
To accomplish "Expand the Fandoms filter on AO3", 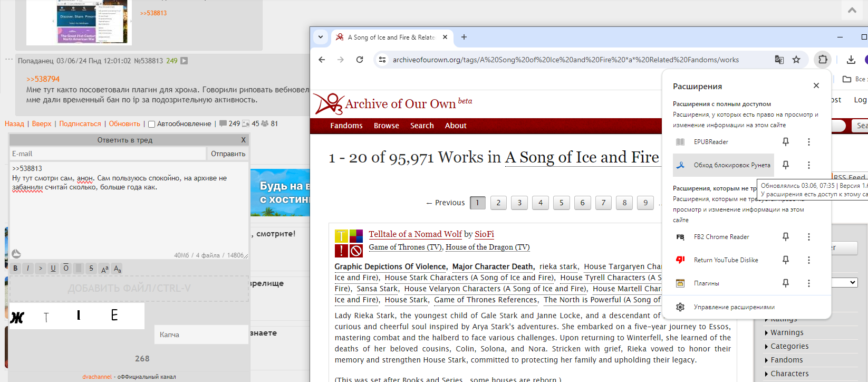I will [x=784, y=360].
